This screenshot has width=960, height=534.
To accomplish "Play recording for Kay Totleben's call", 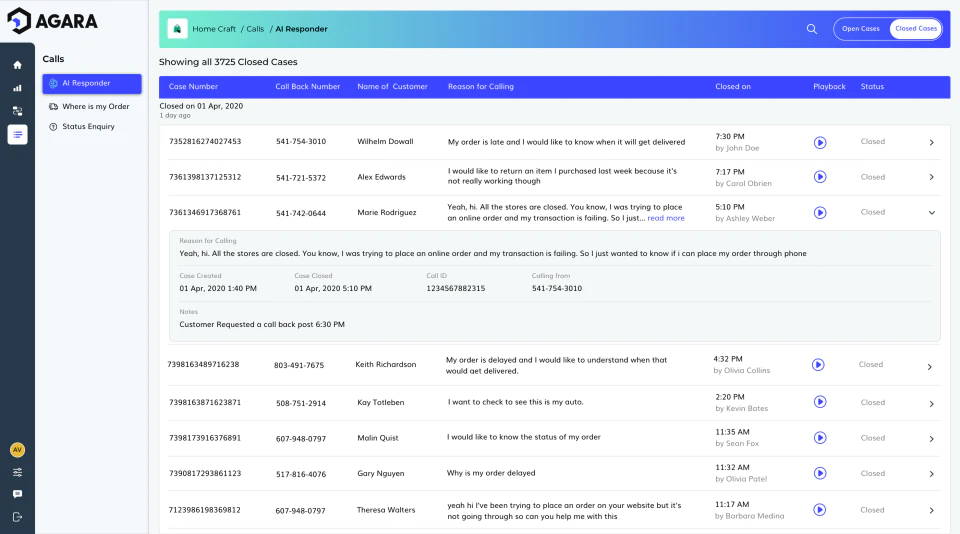I will tap(820, 402).
